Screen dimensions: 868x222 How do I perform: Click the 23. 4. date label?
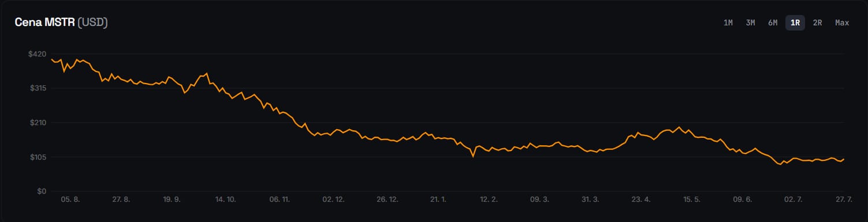point(641,200)
